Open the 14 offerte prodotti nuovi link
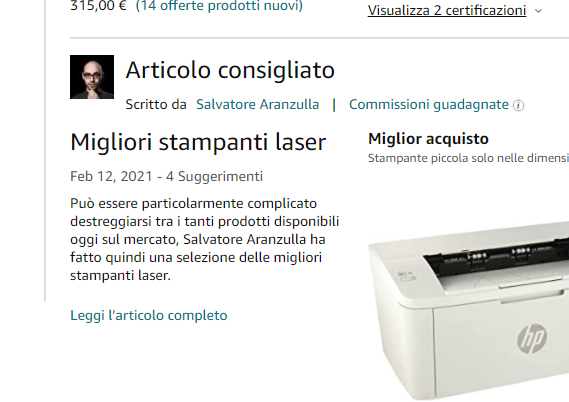This screenshot has height=402, width=569. (x=219, y=5)
